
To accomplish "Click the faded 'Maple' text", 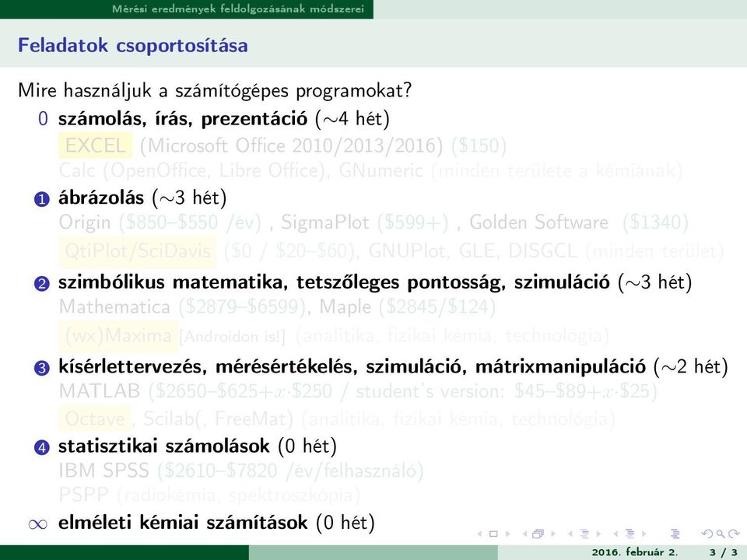I will [345, 308].
